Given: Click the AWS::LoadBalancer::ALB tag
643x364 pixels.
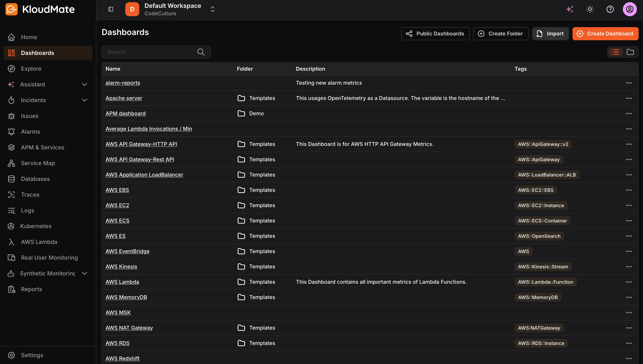Looking at the screenshot, I should click(547, 175).
